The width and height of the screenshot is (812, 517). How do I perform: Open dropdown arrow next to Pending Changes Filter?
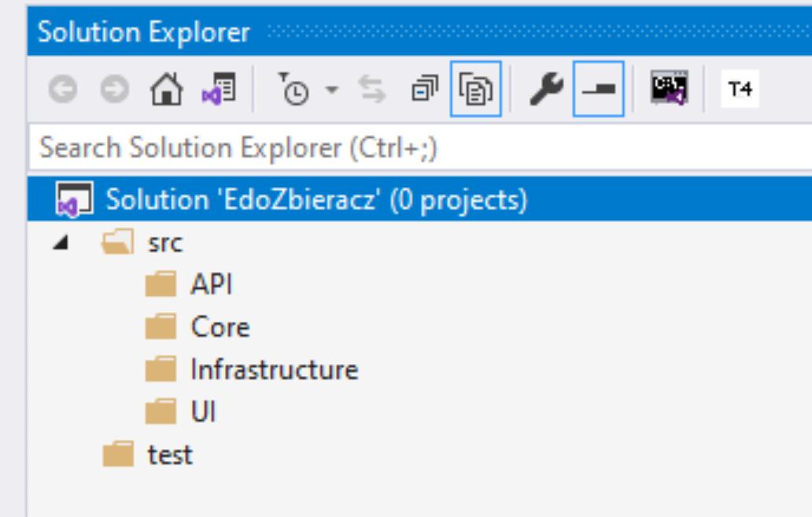[332, 90]
